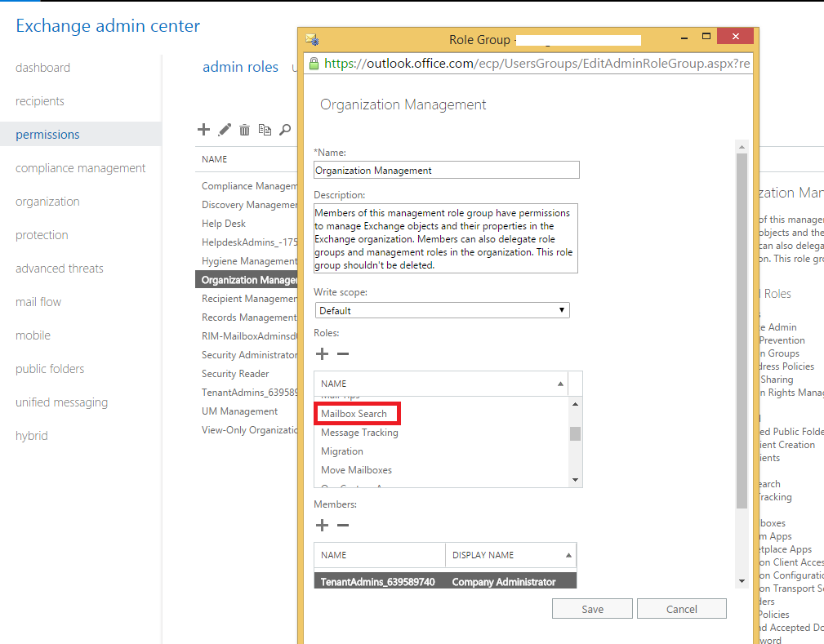Viewport: 824px width, 644px height.
Task: Click roles list scrollbar up arrow
Action: [x=575, y=404]
